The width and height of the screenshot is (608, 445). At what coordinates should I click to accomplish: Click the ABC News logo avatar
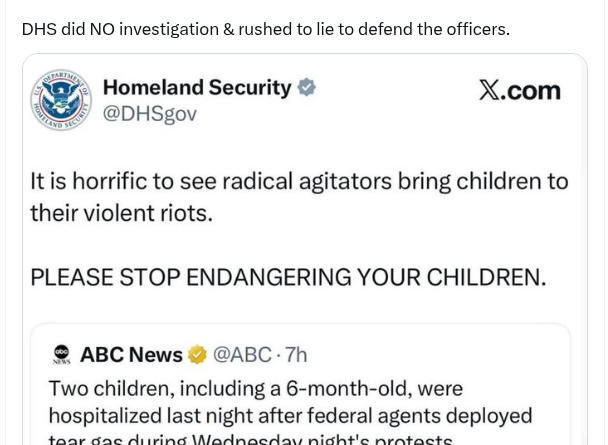62,354
